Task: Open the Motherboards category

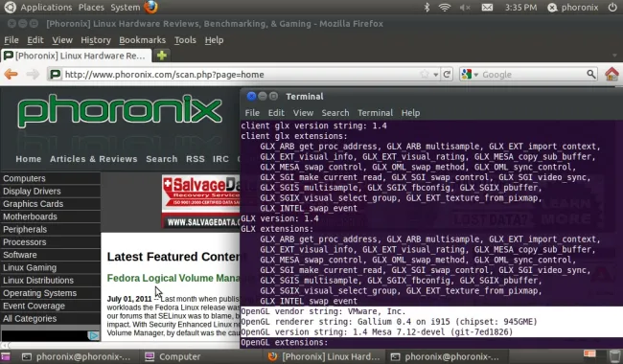Action: [x=51, y=216]
